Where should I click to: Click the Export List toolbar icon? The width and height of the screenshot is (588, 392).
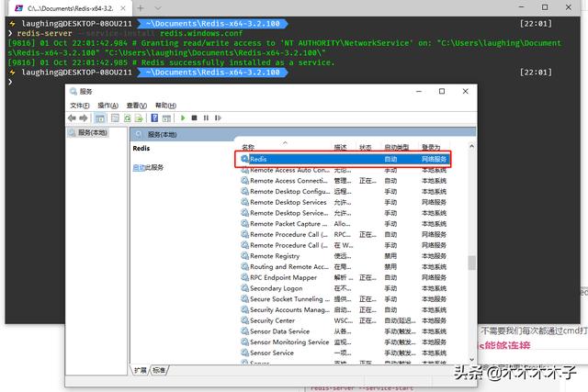pos(139,118)
